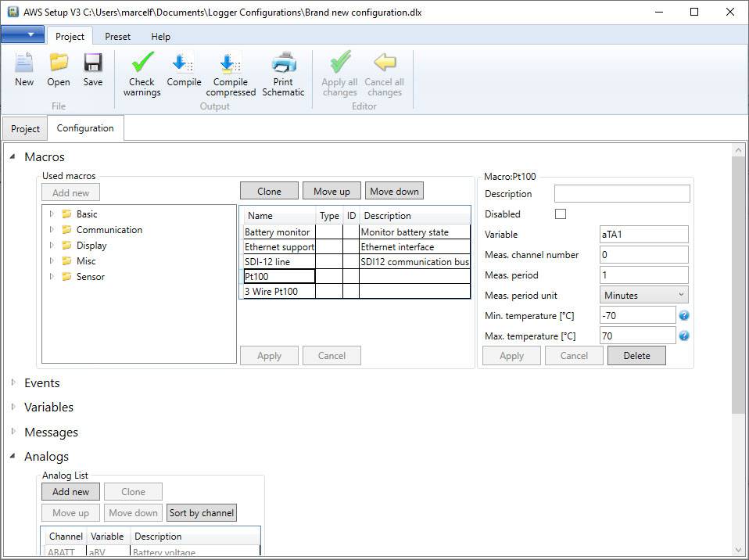
Task: Collapse the Macros section
Action: pos(13,156)
